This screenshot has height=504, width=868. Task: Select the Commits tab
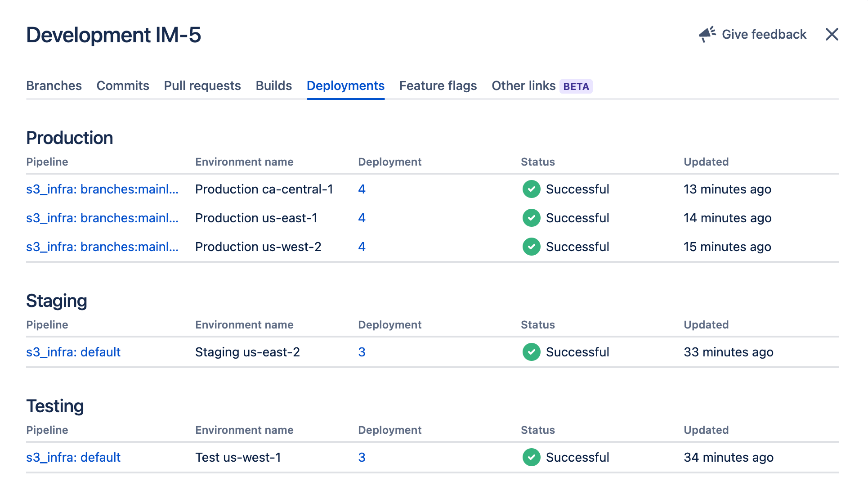[123, 85]
